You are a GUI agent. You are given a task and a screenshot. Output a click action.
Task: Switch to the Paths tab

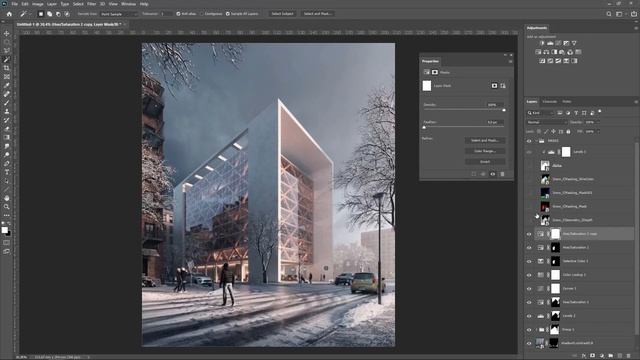(567, 102)
